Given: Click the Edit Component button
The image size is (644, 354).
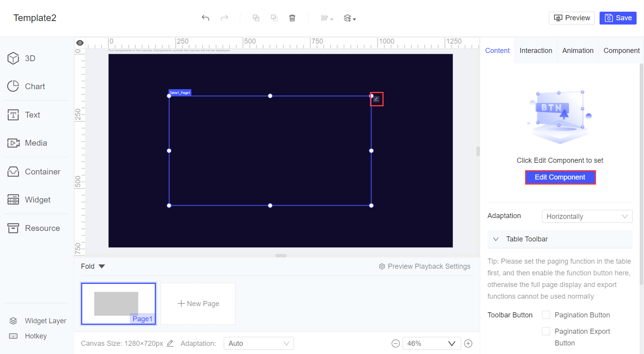Looking at the screenshot, I should [560, 177].
